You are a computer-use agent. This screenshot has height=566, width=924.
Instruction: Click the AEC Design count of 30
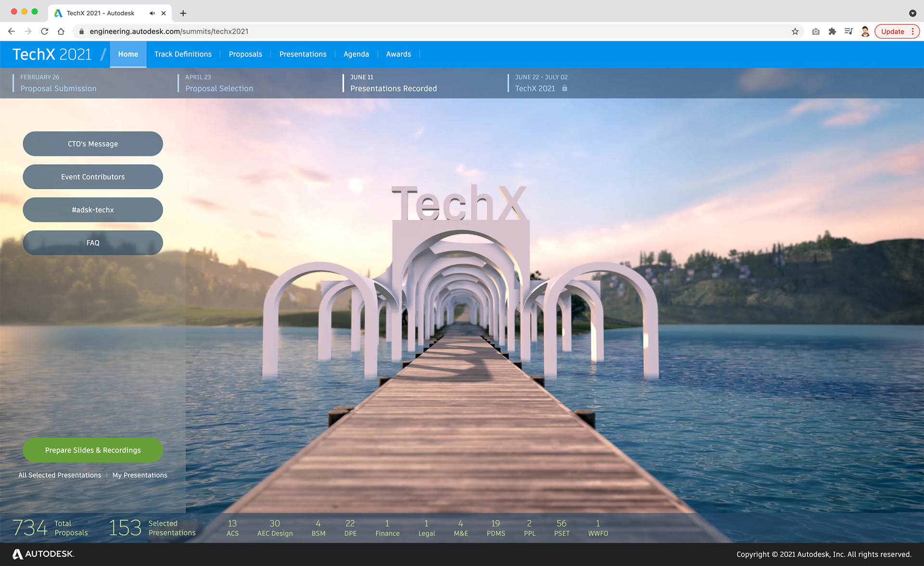pyautogui.click(x=275, y=527)
